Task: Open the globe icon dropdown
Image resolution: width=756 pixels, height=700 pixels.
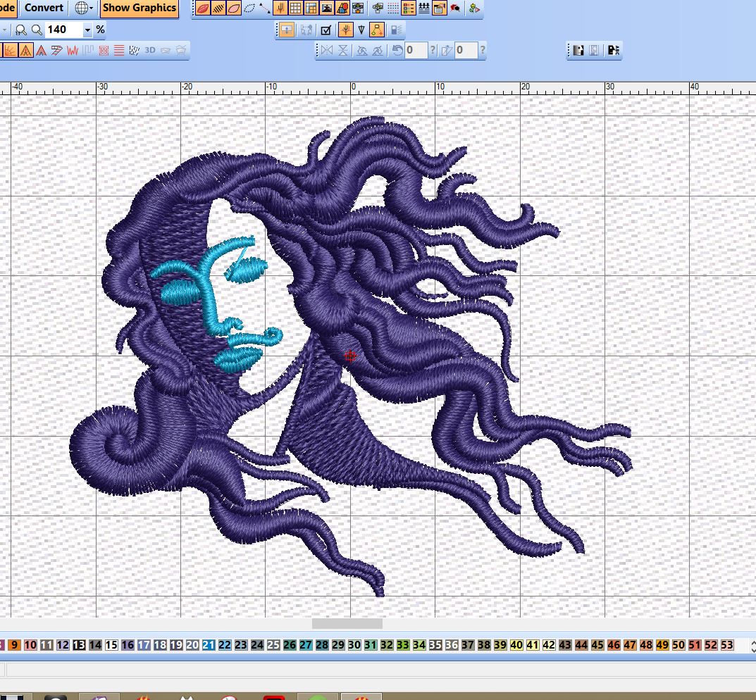Action: pos(83,8)
